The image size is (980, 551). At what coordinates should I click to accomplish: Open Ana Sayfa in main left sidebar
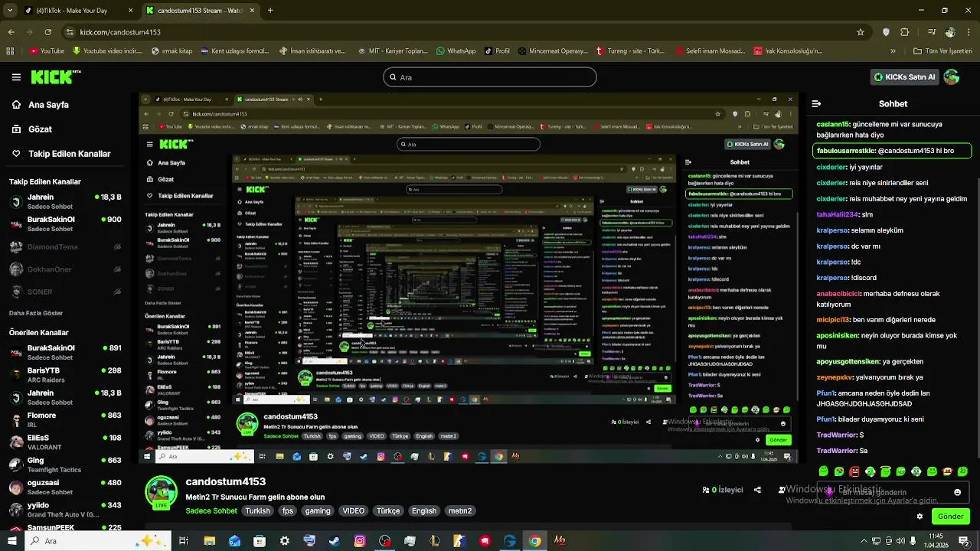pyautogui.click(x=48, y=105)
